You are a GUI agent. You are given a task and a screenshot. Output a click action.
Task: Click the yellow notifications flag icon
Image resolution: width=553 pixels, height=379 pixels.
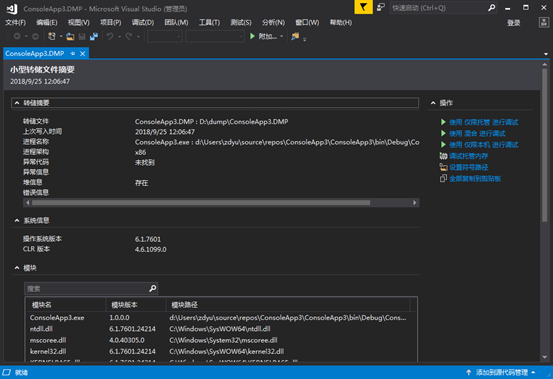point(363,7)
